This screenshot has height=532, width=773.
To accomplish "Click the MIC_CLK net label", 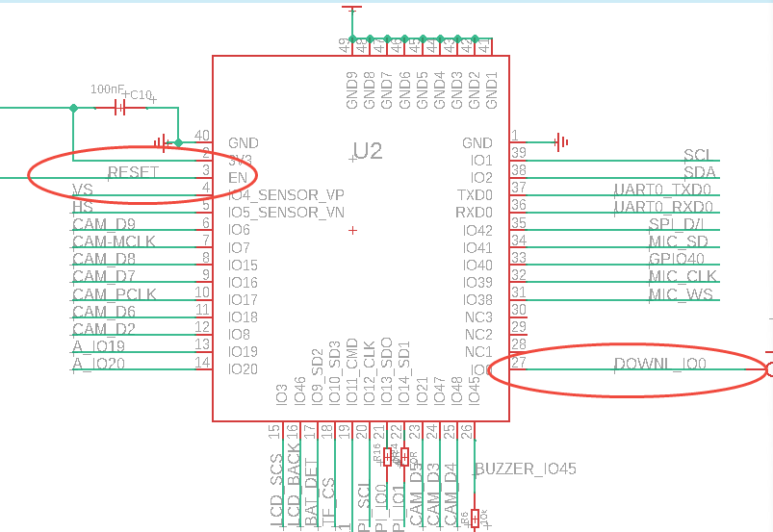I will pos(683,277).
